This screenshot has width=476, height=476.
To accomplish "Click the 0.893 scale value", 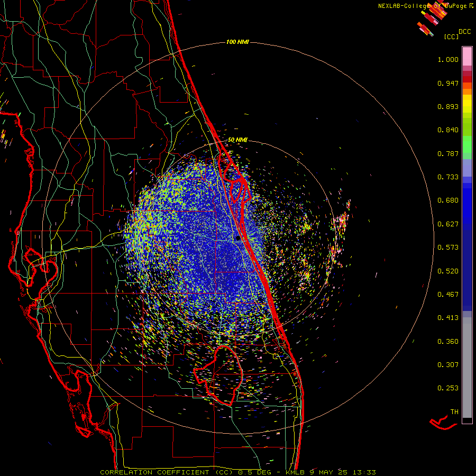I will 448,106.
